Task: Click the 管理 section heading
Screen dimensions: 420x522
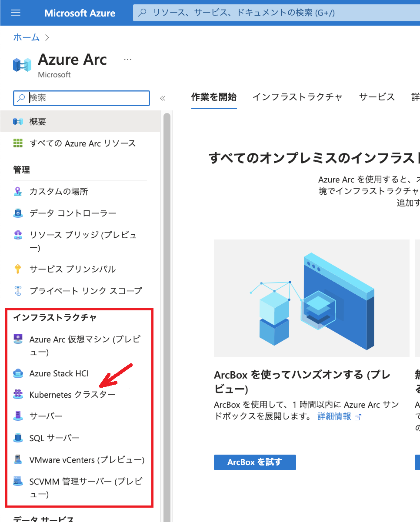Action: point(22,170)
